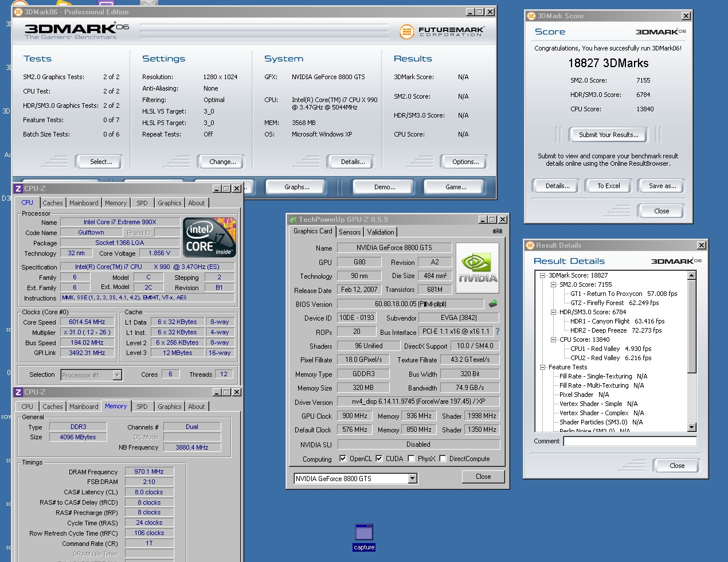This screenshot has height=562, width=728.
Task: Click the Core Speed value 6014.54 MHz
Action: (x=87, y=322)
